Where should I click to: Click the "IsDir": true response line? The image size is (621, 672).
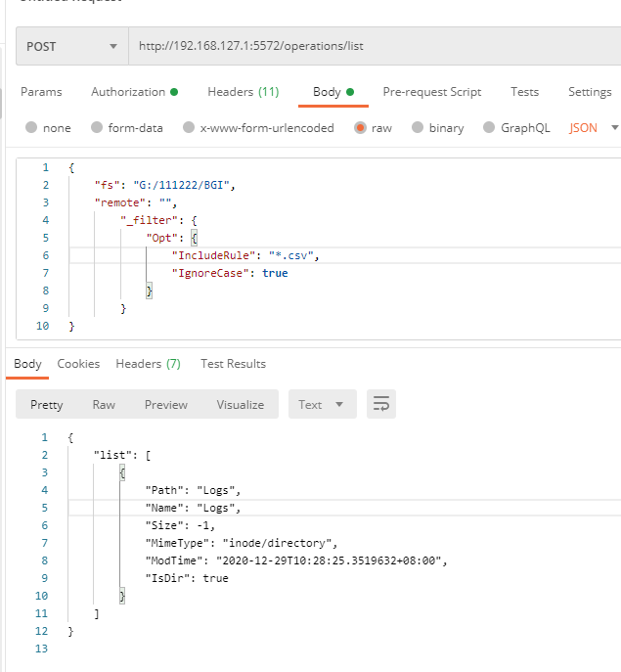point(187,578)
